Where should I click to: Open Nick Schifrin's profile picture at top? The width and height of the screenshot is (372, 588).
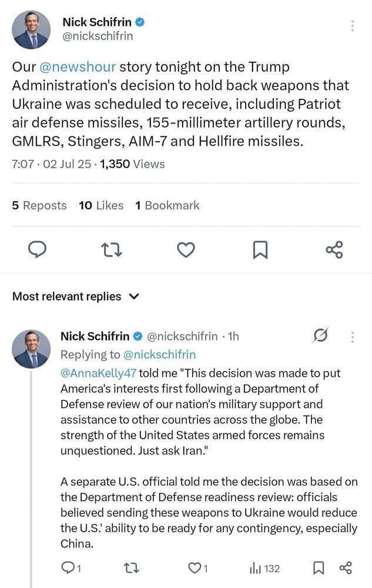31,29
